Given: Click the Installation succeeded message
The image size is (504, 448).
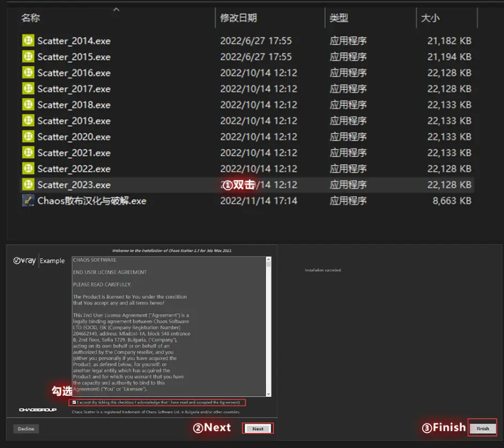Looking at the screenshot, I should coord(323,270).
